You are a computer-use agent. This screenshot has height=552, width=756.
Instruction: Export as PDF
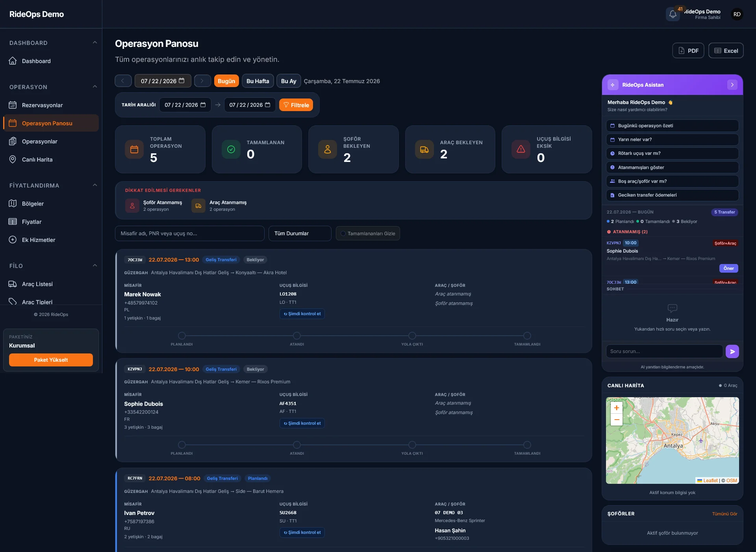pos(688,50)
